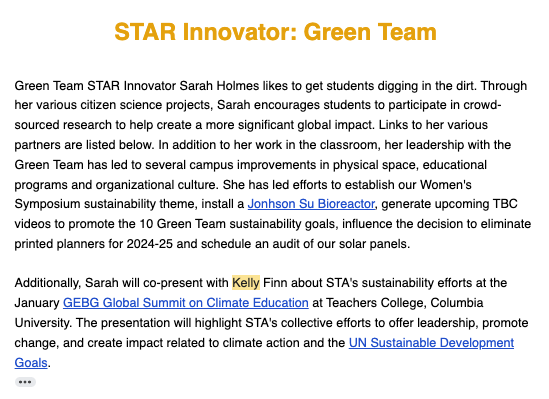Open the Jonhson Su Bioreactor link
Viewport: 549px width, 399px height.
pos(311,204)
